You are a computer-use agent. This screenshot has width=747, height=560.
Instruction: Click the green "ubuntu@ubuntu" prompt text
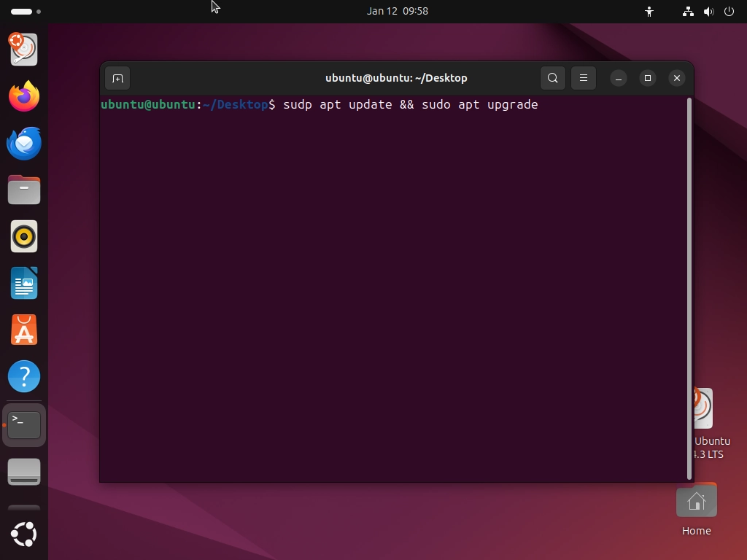[147, 105]
